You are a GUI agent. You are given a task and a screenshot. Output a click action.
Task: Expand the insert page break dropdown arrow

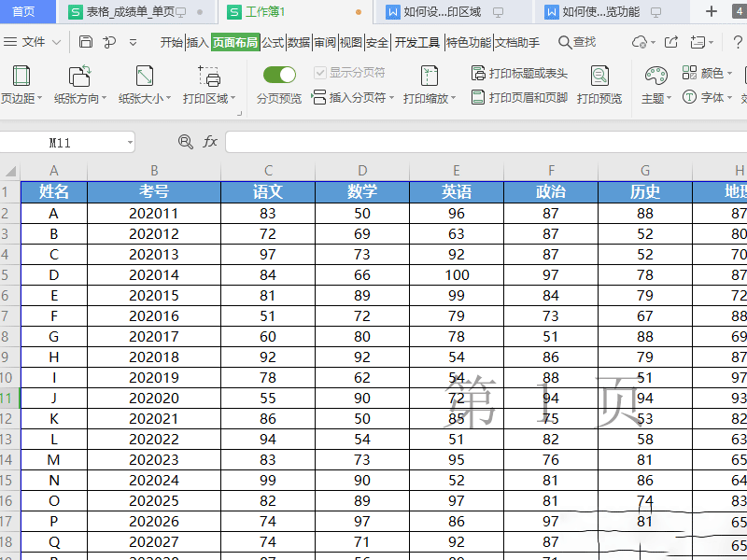pos(391,98)
